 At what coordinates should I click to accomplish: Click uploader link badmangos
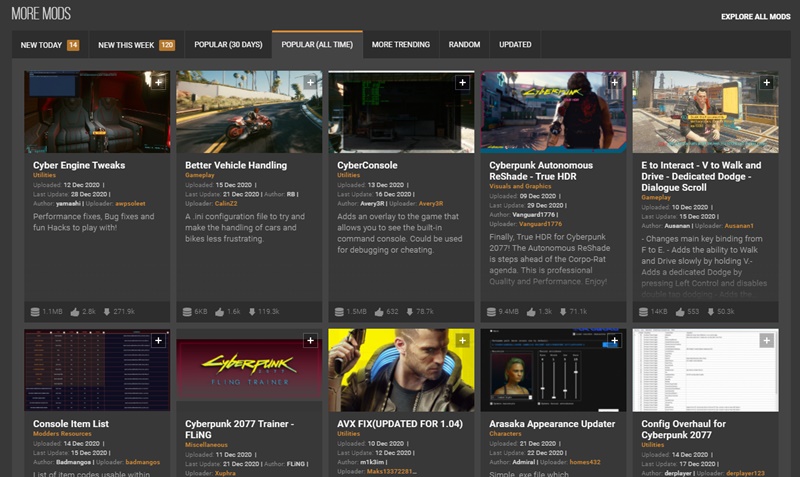(x=142, y=462)
